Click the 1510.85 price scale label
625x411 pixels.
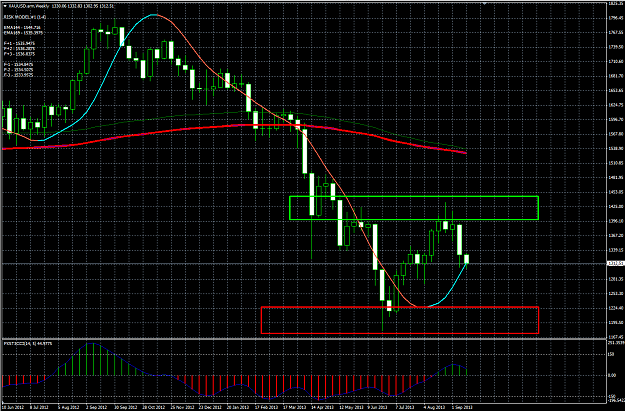[x=616, y=163]
